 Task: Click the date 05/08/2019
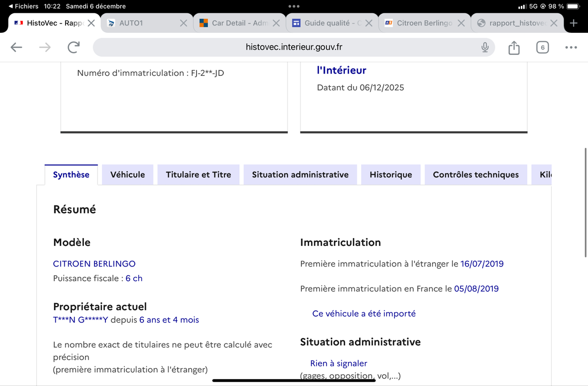[x=476, y=289]
